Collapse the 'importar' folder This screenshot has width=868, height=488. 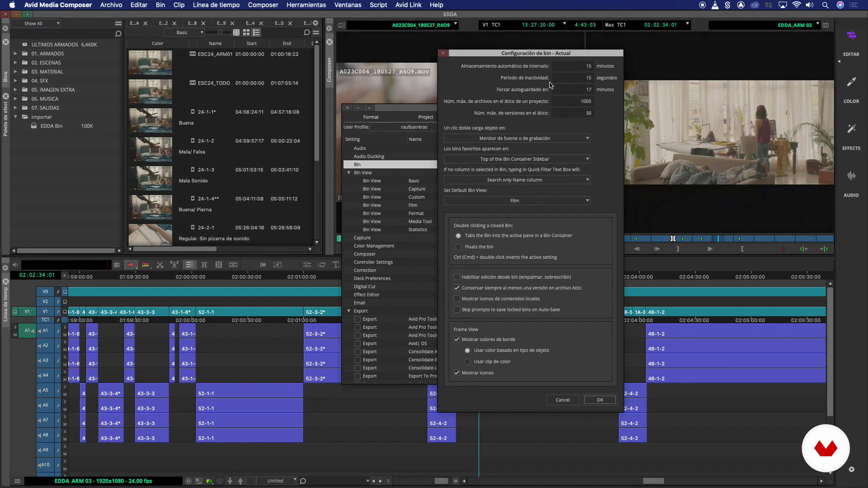(15, 117)
